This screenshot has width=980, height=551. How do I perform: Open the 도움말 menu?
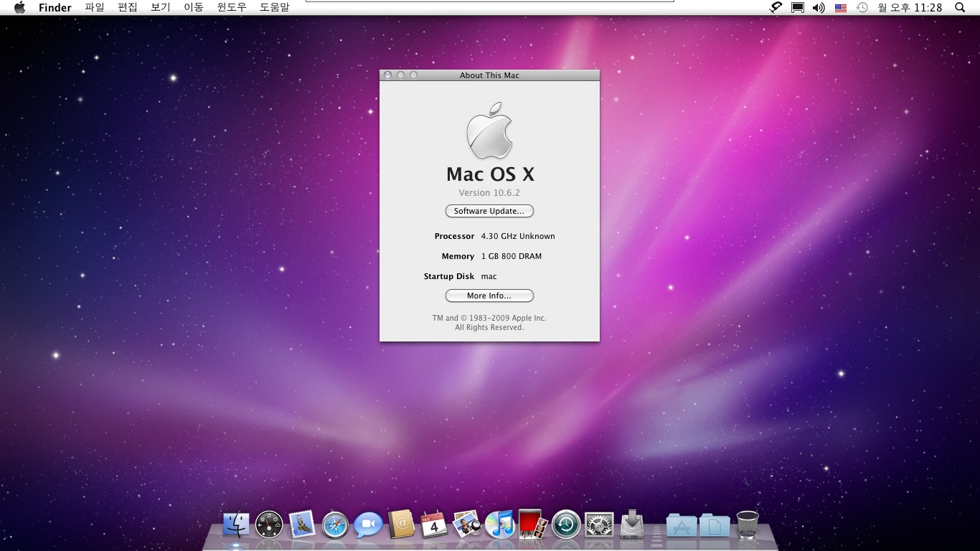(x=275, y=7)
